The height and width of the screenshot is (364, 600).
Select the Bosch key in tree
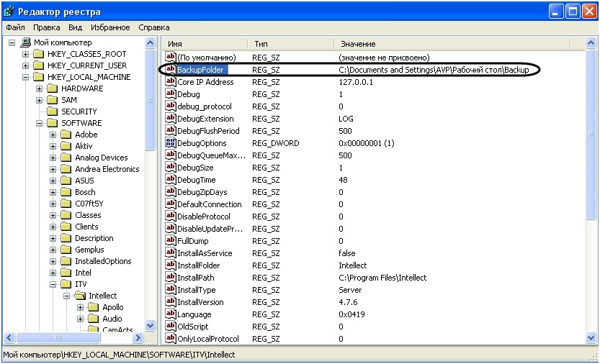pyautogui.click(x=84, y=192)
